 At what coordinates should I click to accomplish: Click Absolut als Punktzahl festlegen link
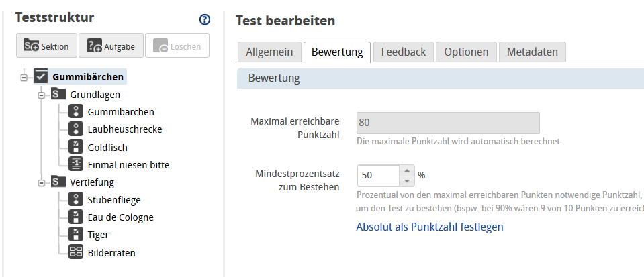tap(429, 227)
